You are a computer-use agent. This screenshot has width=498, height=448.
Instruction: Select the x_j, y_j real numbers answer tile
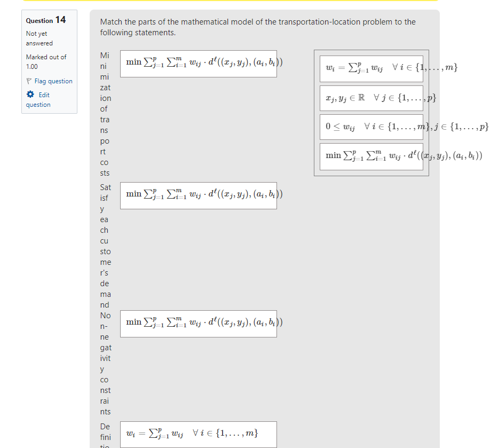click(x=371, y=98)
